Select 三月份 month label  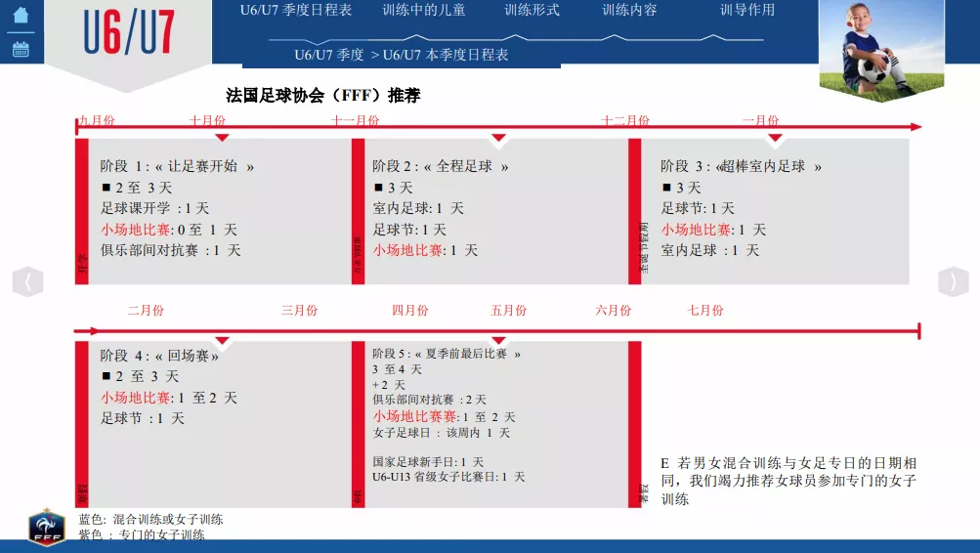(x=299, y=310)
